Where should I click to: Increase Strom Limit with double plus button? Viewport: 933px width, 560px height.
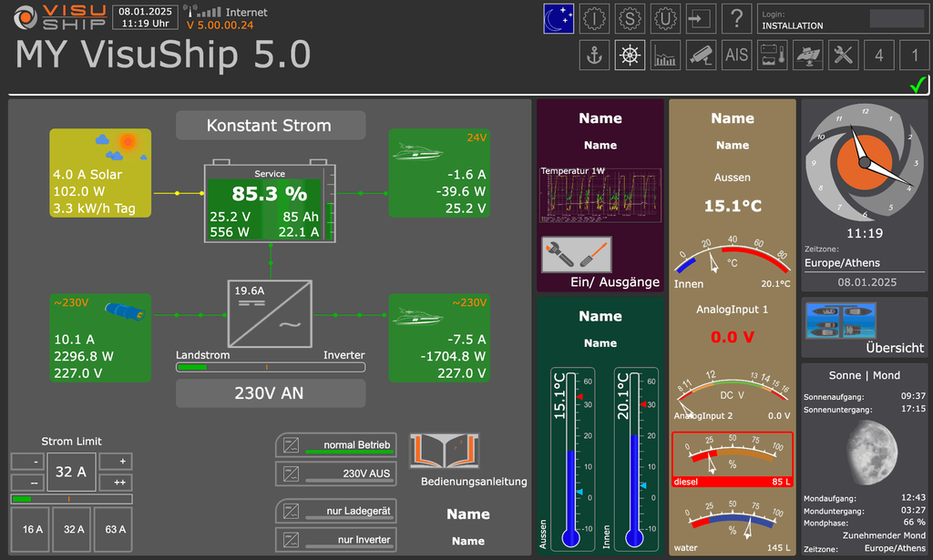[x=116, y=482]
